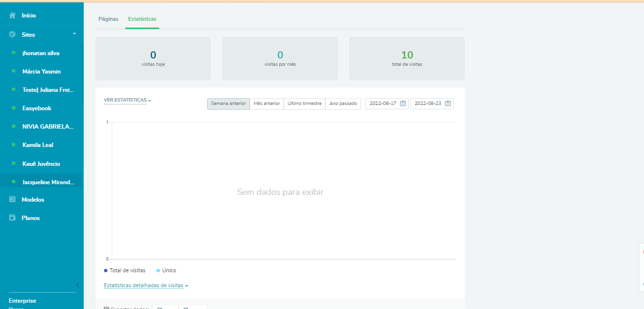The image size is (644, 309).
Task: Click the visitas hoje counter card
Action: [x=153, y=59]
